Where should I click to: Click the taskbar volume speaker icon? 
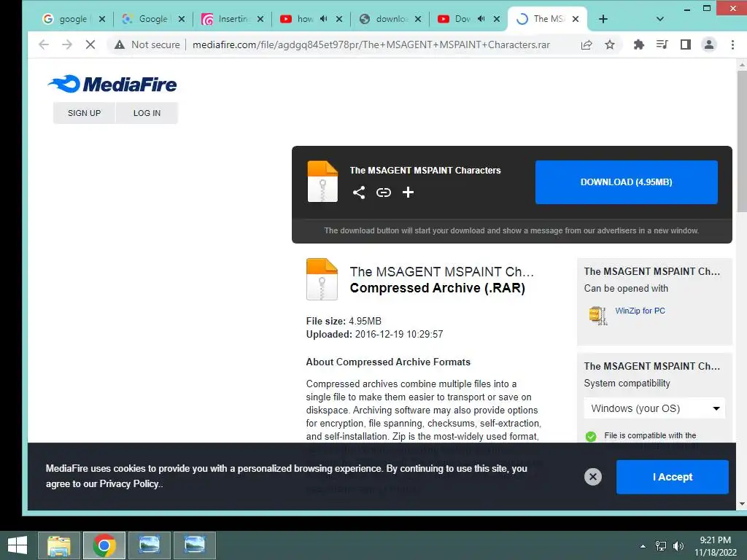(x=678, y=546)
